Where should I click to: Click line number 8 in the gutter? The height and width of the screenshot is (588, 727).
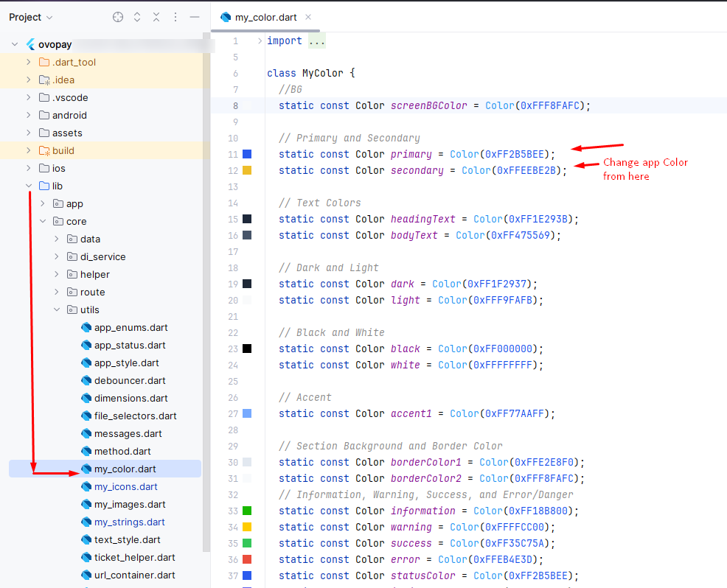coord(235,105)
